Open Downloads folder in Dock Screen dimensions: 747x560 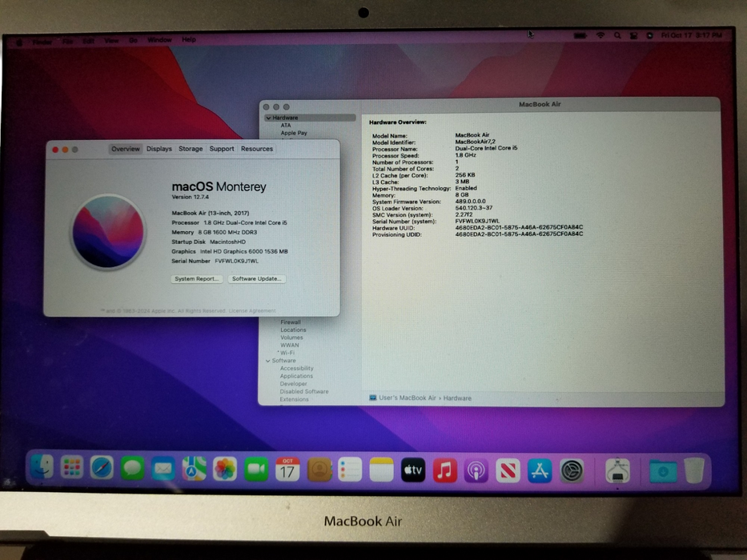point(663,471)
